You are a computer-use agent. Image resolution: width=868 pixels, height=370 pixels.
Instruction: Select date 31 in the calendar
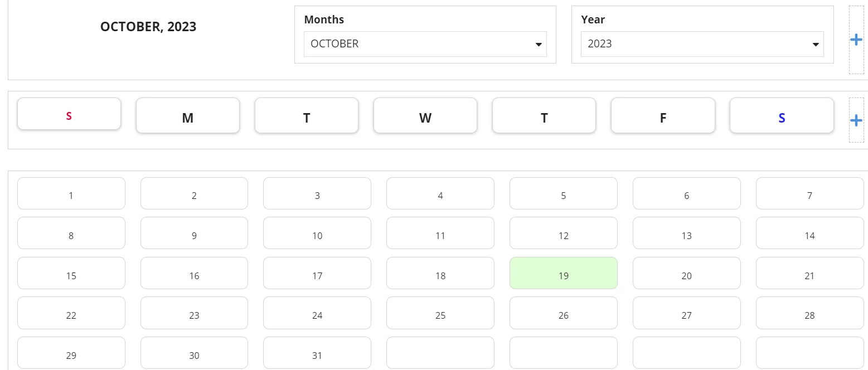[317, 353]
